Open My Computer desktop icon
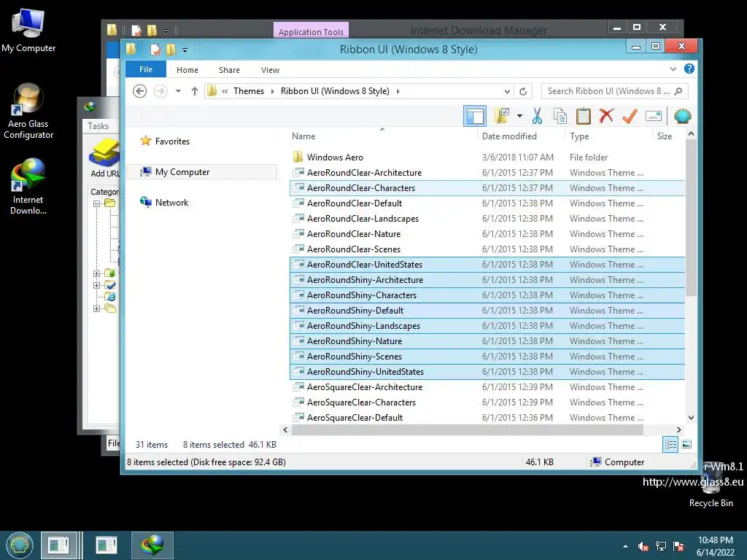Screen dimensions: 747x560 pyautogui.click(x=28, y=31)
